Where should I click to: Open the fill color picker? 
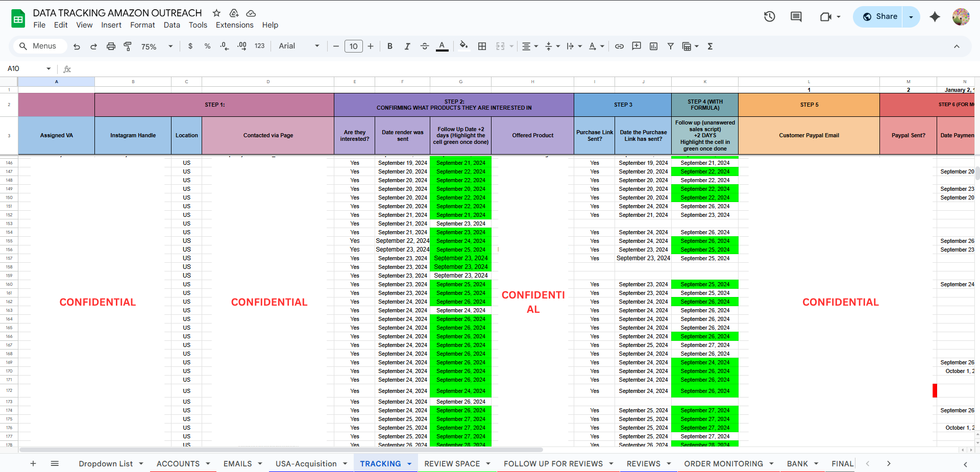click(x=463, y=46)
